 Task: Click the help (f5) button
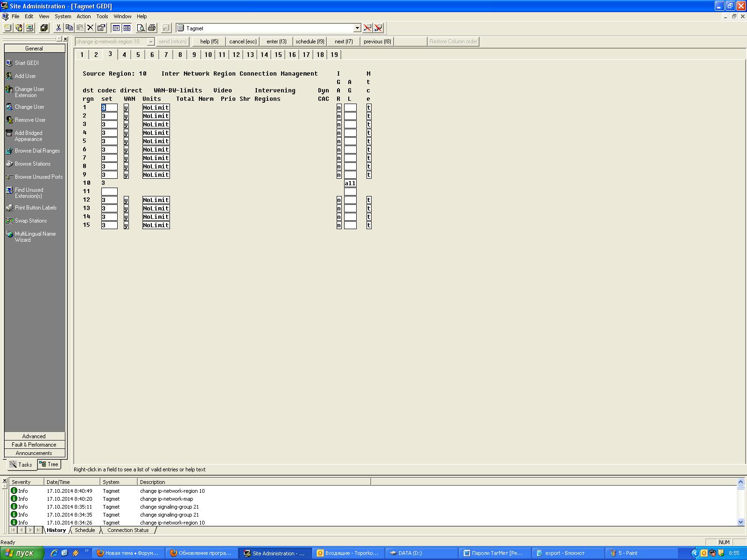(209, 42)
